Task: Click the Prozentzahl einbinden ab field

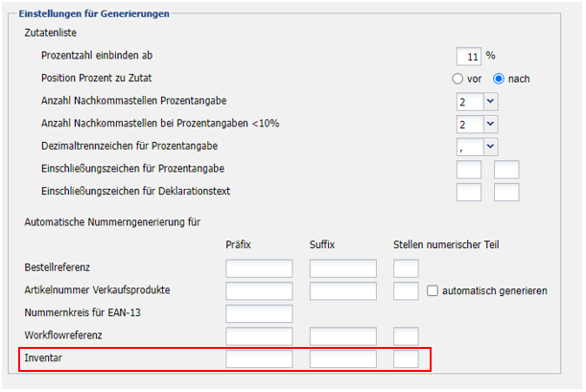Action: (x=469, y=56)
